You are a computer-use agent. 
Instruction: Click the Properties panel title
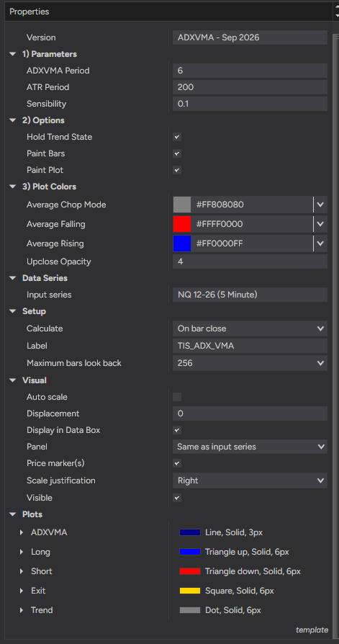coord(29,12)
